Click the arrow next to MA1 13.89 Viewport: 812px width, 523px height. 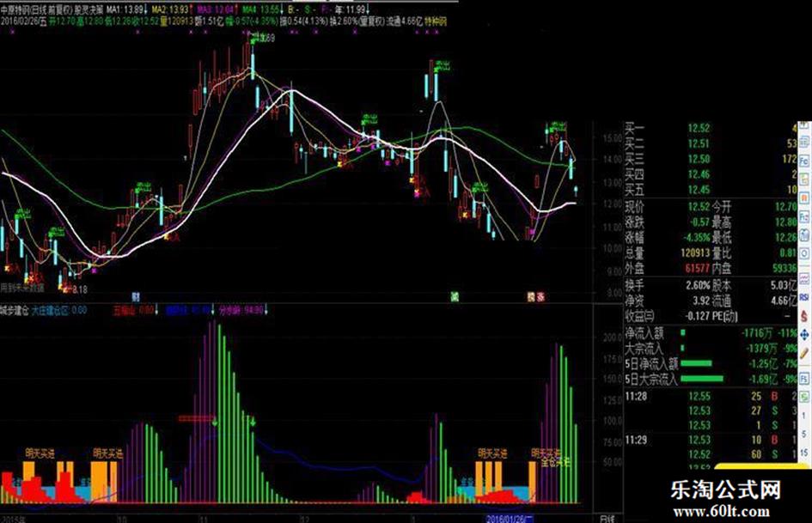147,9
